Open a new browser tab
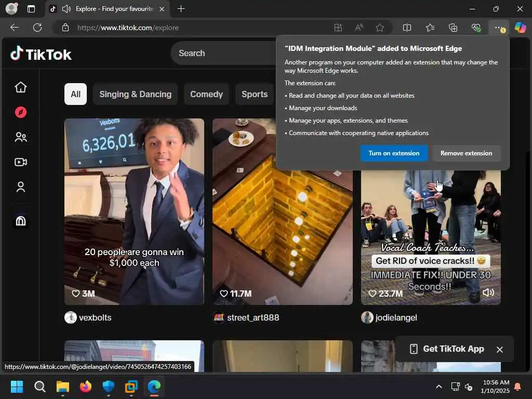Screen dimensions: 532x399 tap(181, 9)
